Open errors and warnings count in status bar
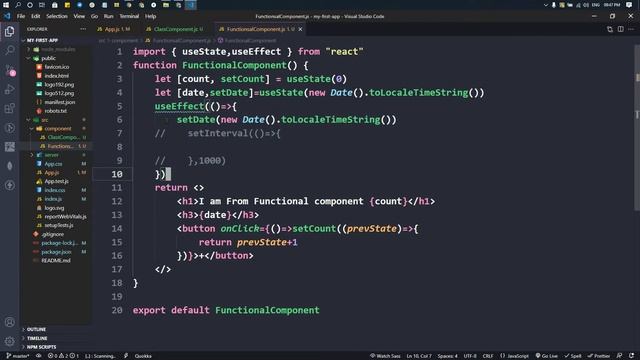Viewport: 640px width, 360px height. coord(63,356)
